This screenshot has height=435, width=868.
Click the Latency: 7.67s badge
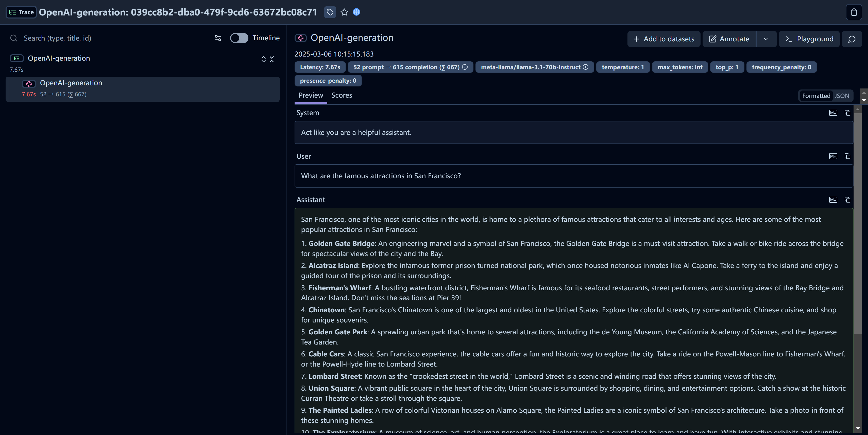tap(320, 67)
